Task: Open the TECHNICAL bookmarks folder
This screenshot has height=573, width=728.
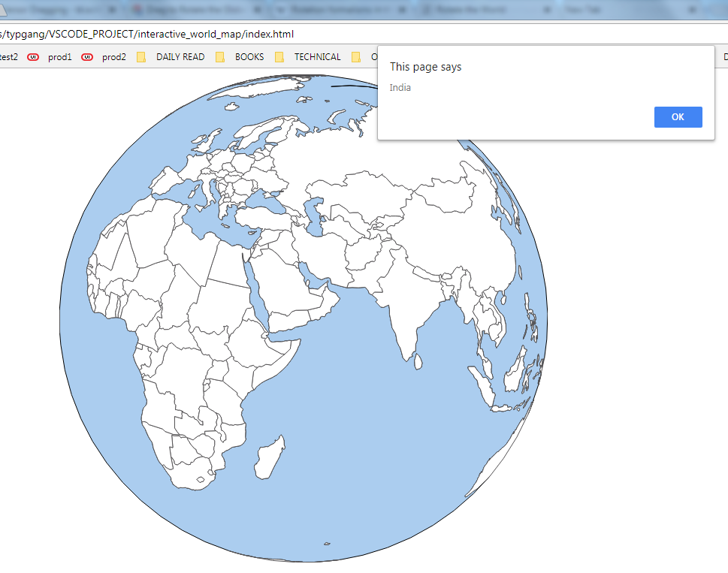Action: (x=317, y=56)
